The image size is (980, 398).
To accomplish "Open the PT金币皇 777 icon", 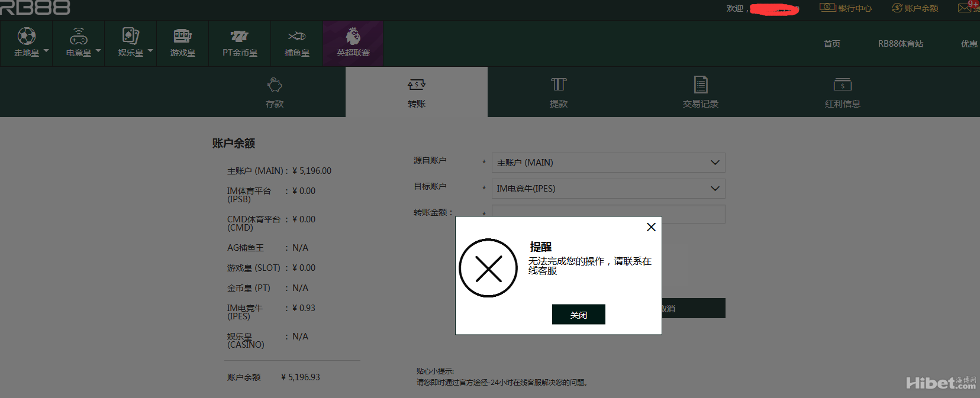I will coord(240,37).
